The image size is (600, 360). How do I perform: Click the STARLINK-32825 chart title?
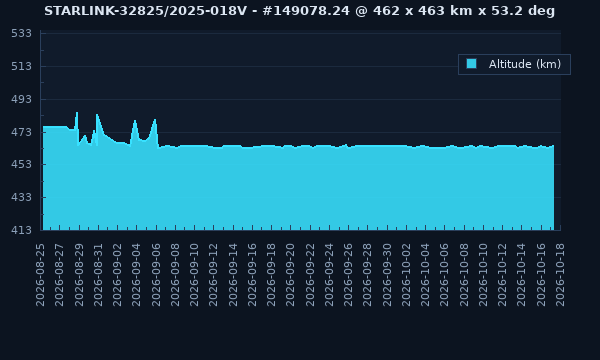[x=299, y=11]
